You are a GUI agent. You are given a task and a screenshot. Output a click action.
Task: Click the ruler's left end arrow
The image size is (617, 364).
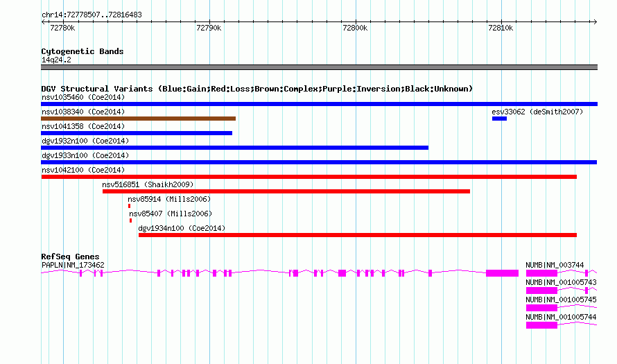pos(43,22)
